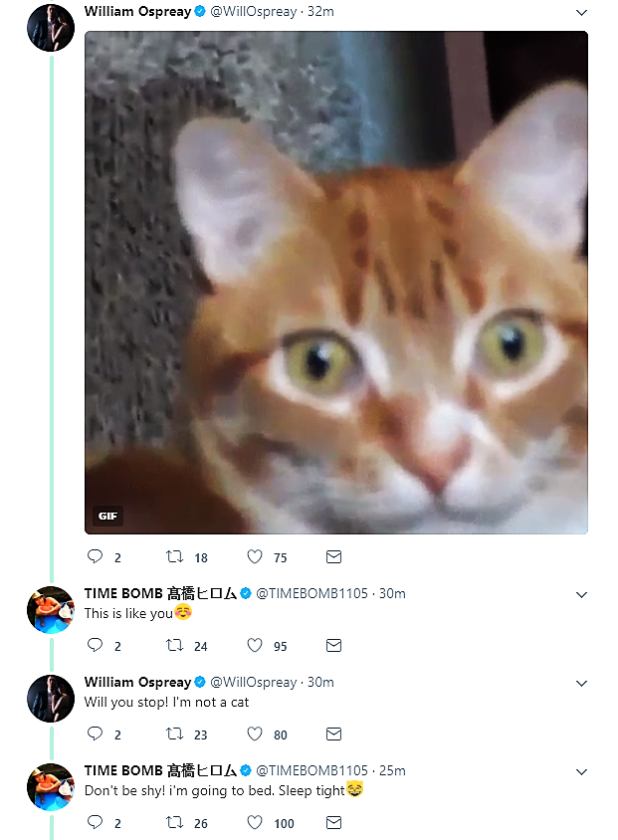The height and width of the screenshot is (840, 618).
Task: Like the cat GIF tweet
Action: click(x=255, y=556)
